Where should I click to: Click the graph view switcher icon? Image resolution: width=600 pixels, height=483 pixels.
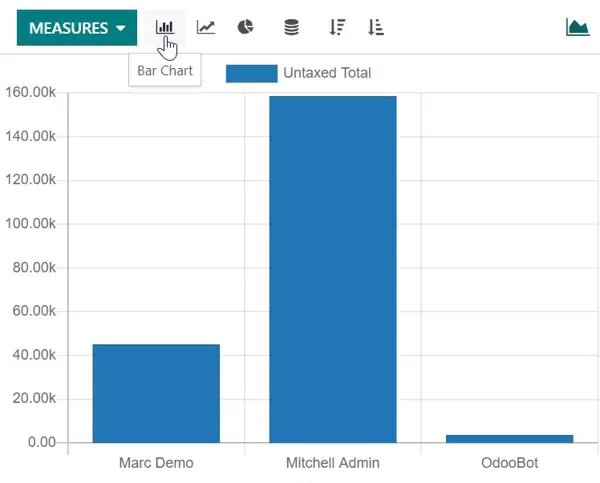[x=577, y=27]
